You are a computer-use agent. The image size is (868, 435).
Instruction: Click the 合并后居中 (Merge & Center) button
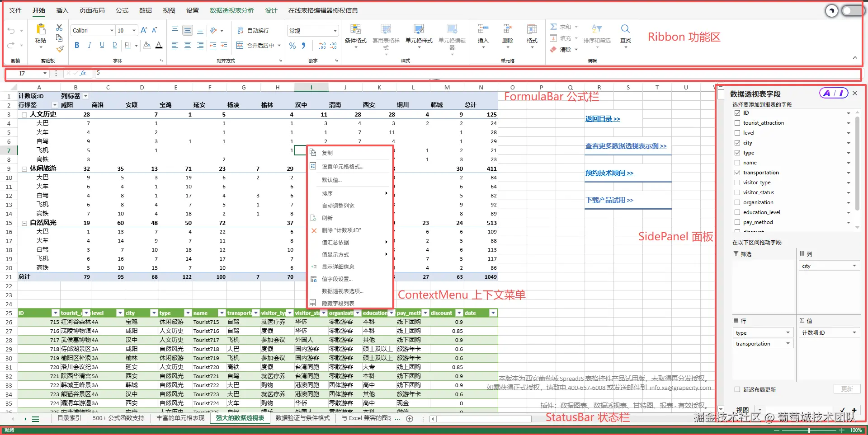(x=256, y=46)
